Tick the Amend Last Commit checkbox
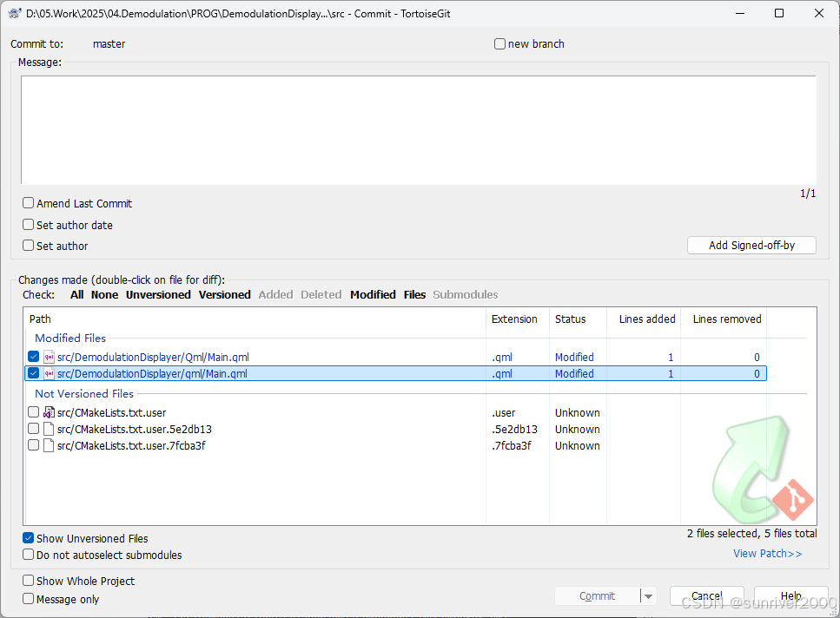This screenshot has width=840, height=618. [x=29, y=203]
